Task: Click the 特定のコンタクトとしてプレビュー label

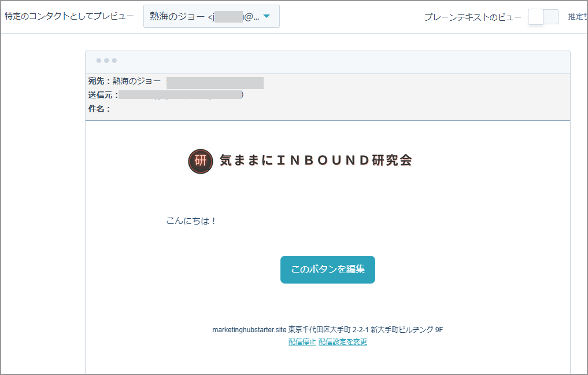Action: point(69,16)
